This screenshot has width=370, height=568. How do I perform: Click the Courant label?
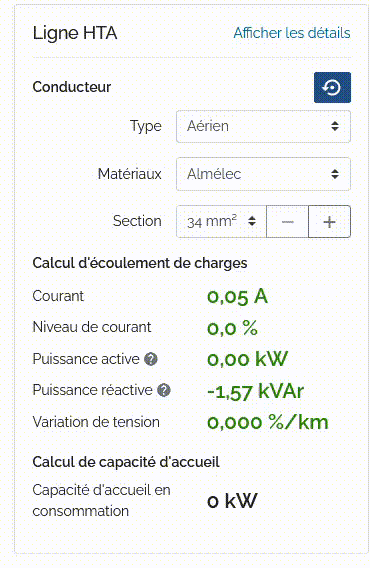coord(58,296)
